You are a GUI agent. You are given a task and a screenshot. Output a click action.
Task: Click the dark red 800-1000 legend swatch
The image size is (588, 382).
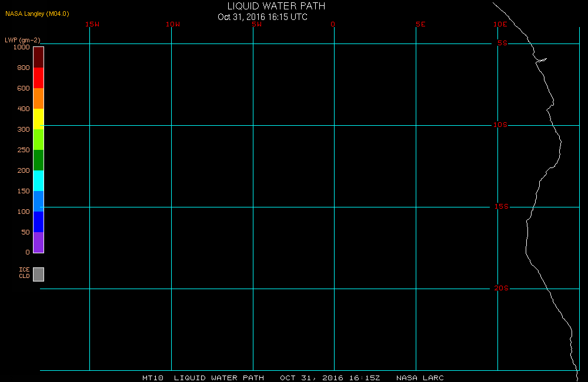click(x=39, y=58)
